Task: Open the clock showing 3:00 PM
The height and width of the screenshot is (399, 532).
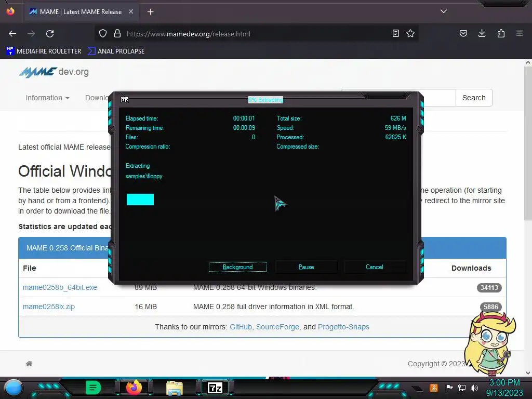Action: [504, 388]
